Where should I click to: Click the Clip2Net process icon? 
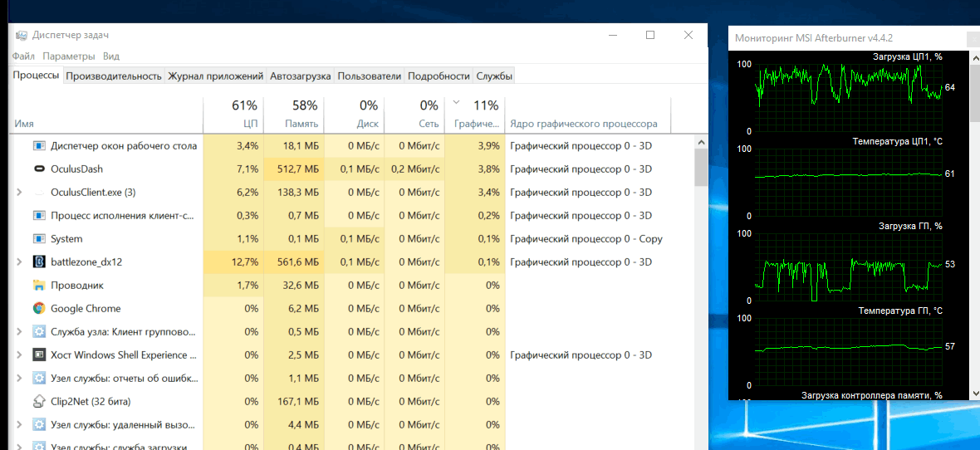click(39, 401)
